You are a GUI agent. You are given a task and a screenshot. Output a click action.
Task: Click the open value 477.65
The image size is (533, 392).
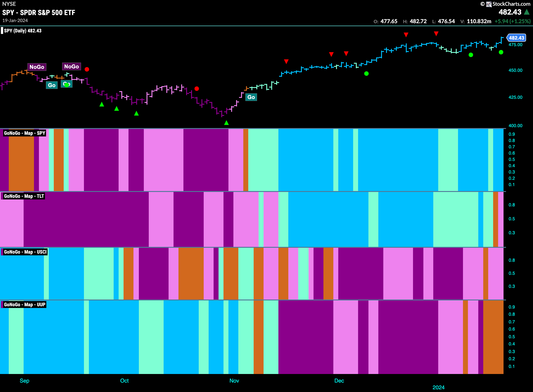(x=389, y=21)
